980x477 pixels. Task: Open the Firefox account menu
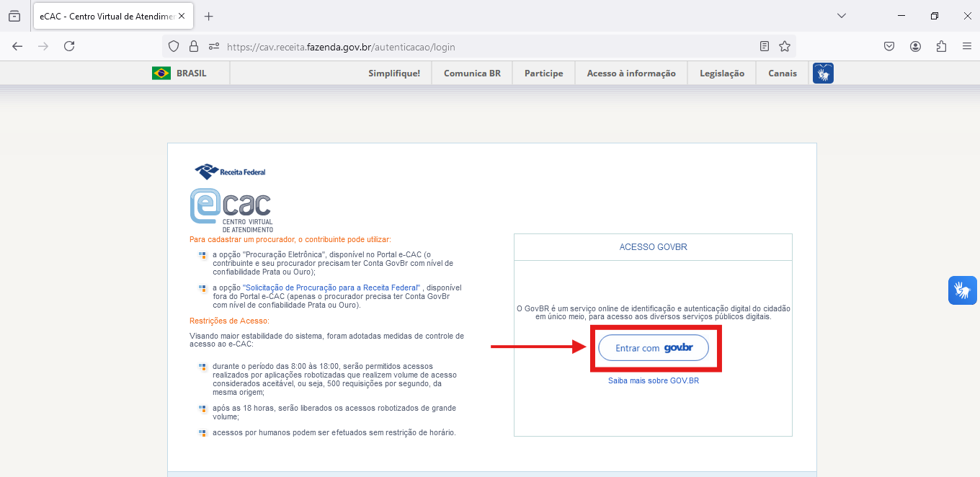click(x=915, y=46)
